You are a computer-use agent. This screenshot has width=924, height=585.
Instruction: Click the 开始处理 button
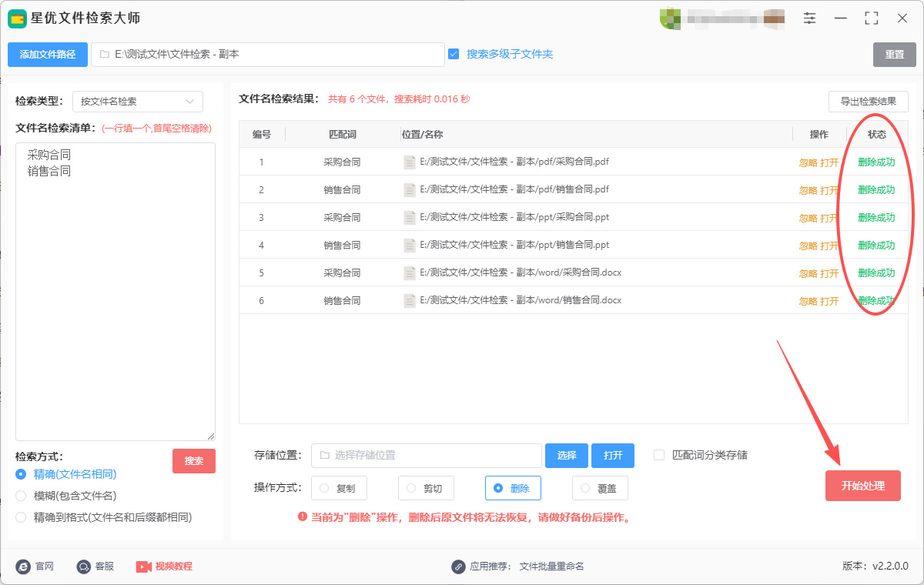[862, 486]
